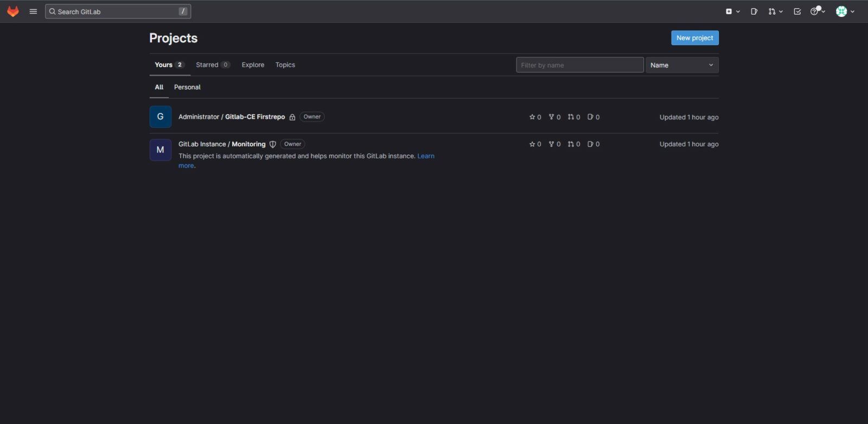This screenshot has height=424, width=868.
Task: Open the Issues icon in top bar
Action: click(x=754, y=11)
